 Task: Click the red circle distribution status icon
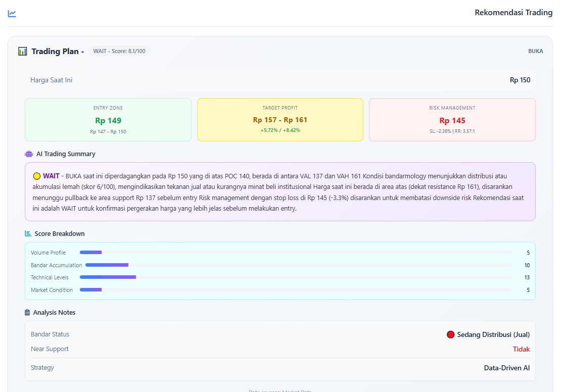tap(451, 334)
